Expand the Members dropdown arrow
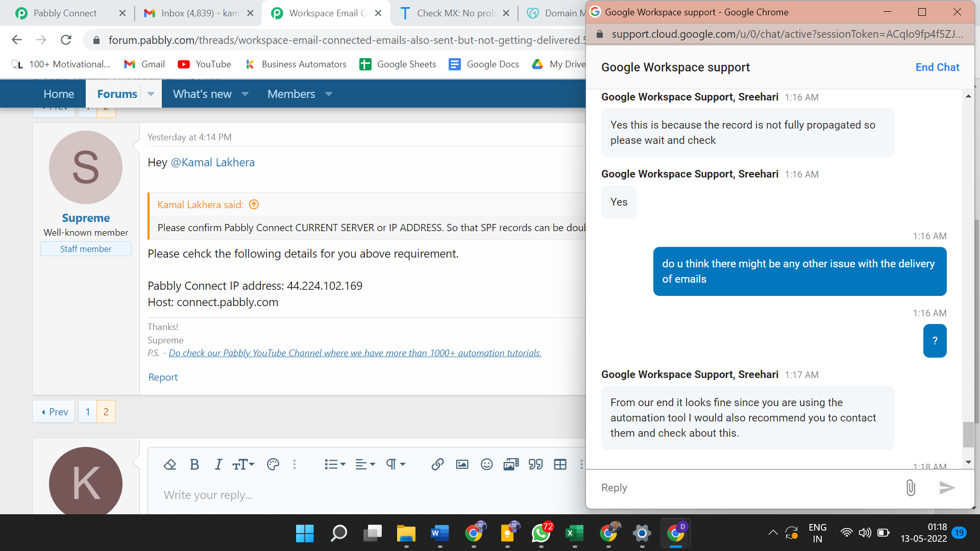 tap(329, 94)
